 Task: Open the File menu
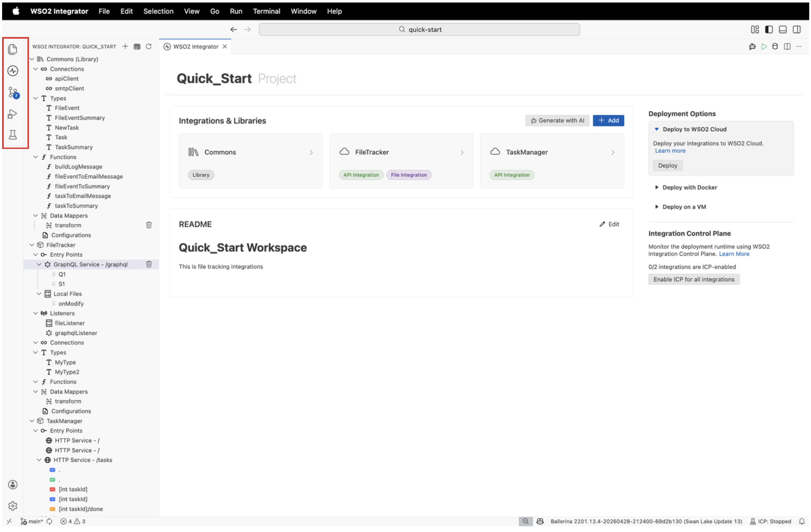pos(104,11)
